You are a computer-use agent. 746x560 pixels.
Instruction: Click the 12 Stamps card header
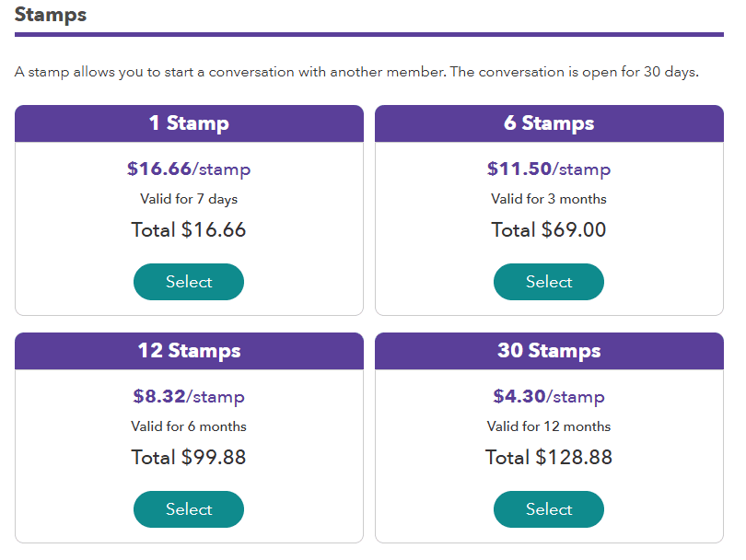pyautogui.click(x=189, y=351)
